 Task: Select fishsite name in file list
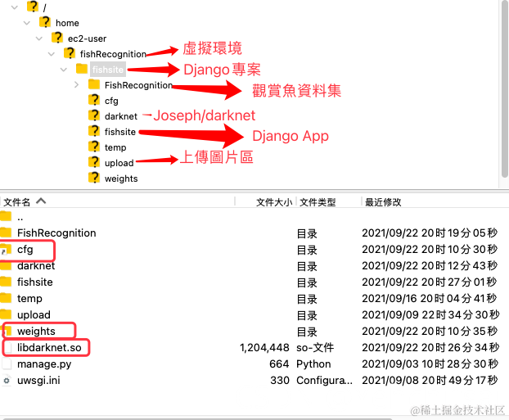pos(34,282)
